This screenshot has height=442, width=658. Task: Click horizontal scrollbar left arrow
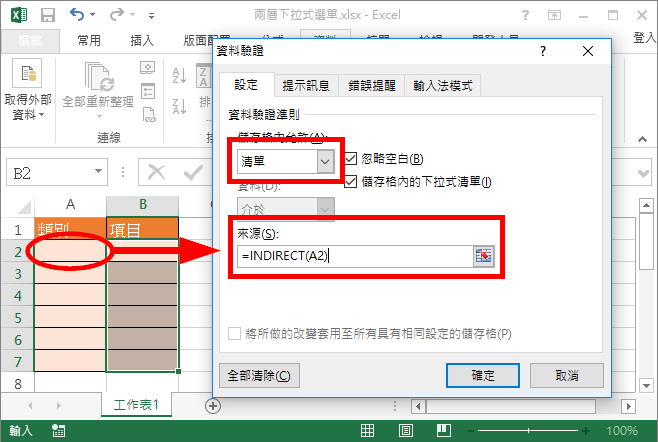tap(418, 406)
